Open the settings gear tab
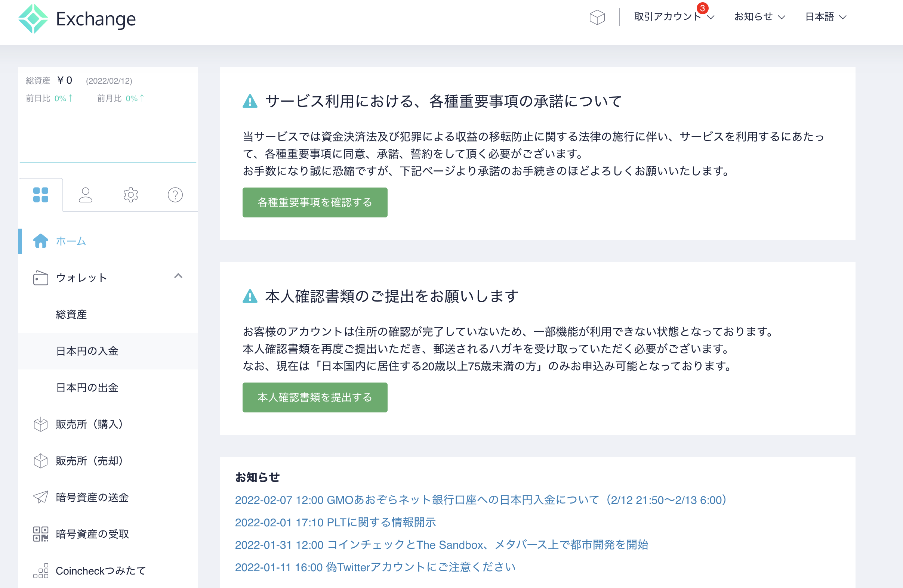This screenshot has width=903, height=588. (x=130, y=195)
